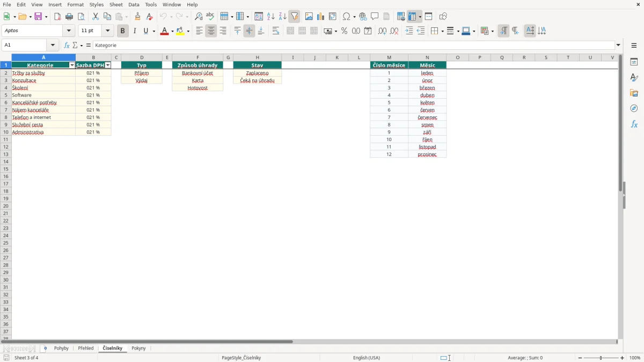Click the Sort Ascending icon

click(x=270, y=17)
